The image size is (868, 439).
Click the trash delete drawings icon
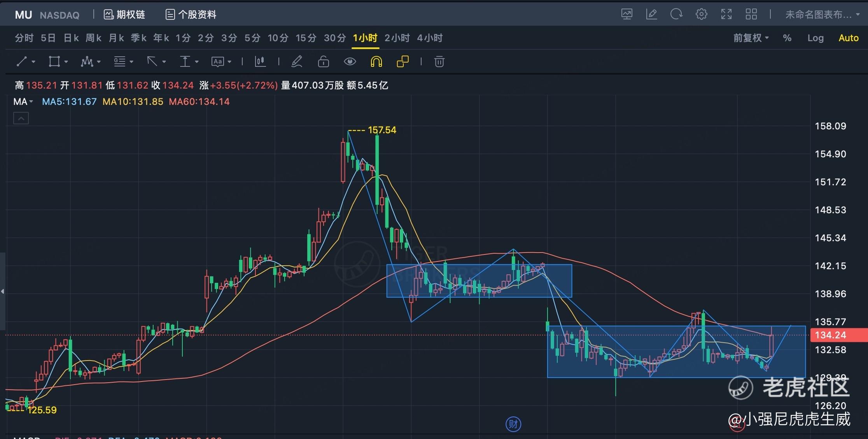pos(439,61)
